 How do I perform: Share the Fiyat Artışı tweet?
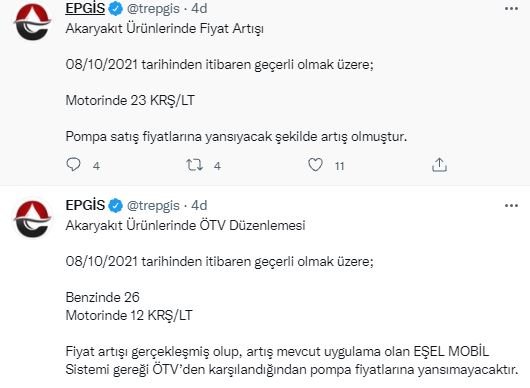pyautogui.click(x=439, y=165)
